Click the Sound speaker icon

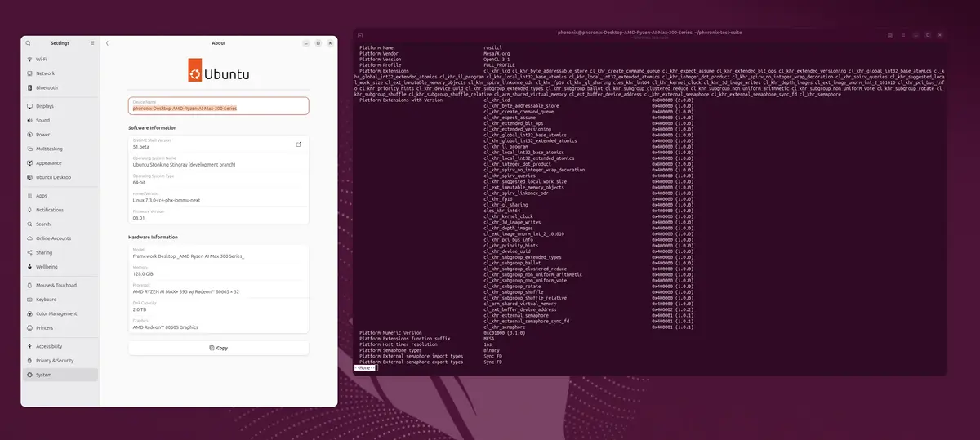pos(29,120)
